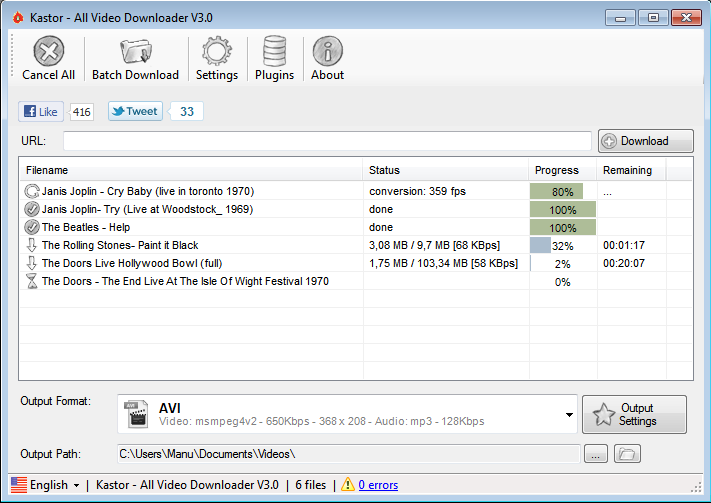Click the 32% progress bar
711x503 pixels.
coord(563,245)
